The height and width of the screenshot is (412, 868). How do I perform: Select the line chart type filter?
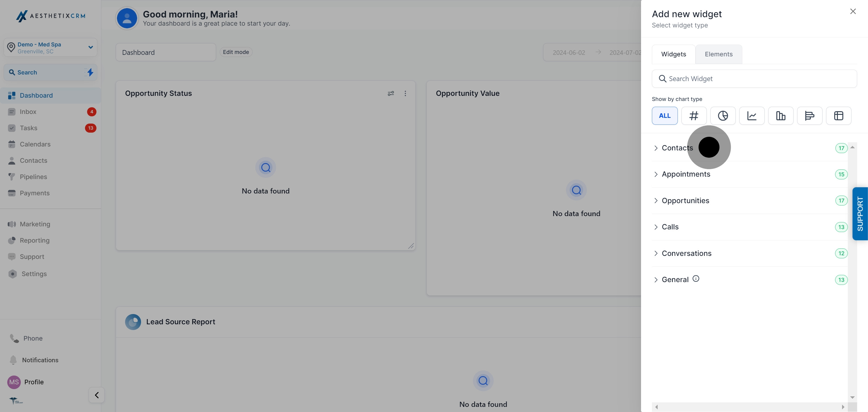click(752, 115)
